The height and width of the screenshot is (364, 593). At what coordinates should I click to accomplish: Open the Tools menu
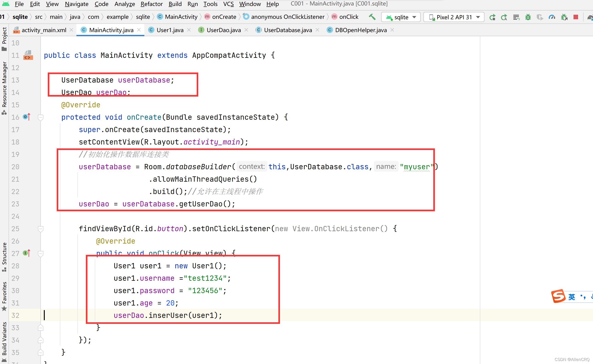pyautogui.click(x=210, y=4)
